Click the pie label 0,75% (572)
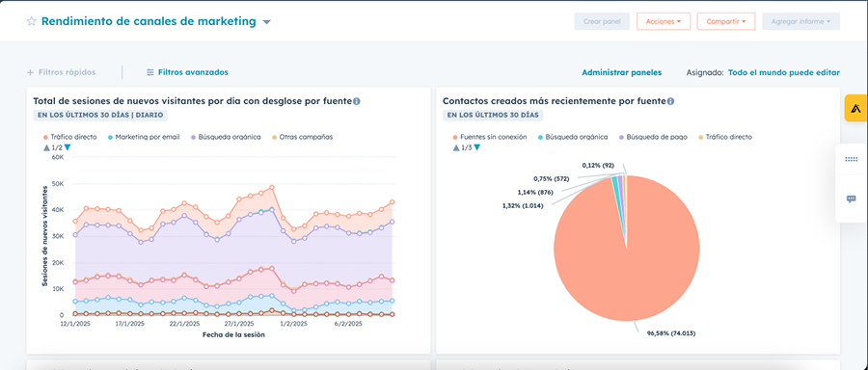This screenshot has width=868, height=370. tap(551, 178)
